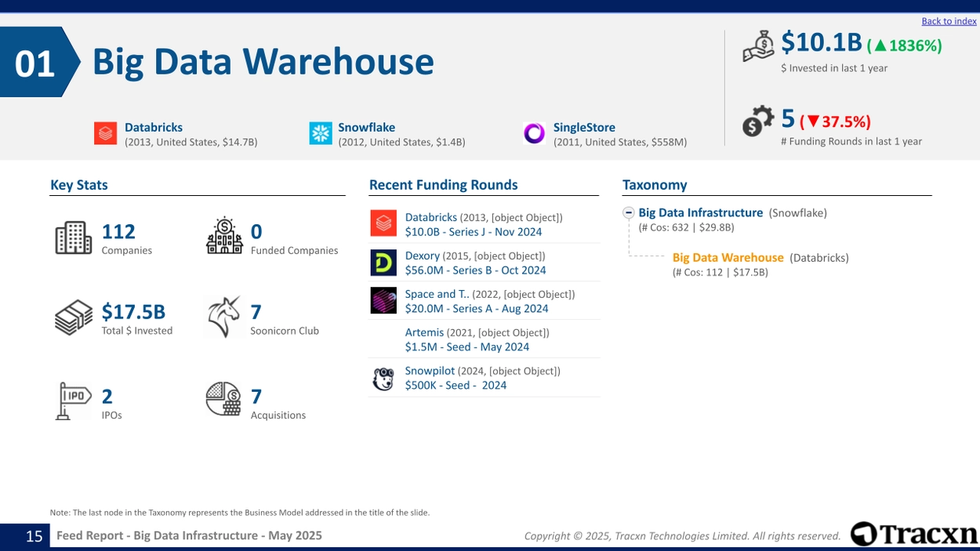This screenshot has height=551, width=980.
Task: Open the Snowflake company name link
Action: 367,127
